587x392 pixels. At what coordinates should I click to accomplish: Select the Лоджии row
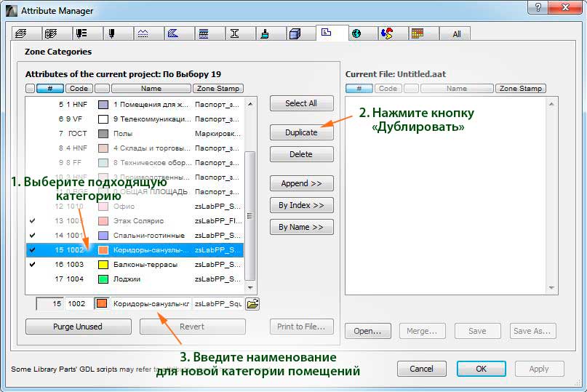135,279
